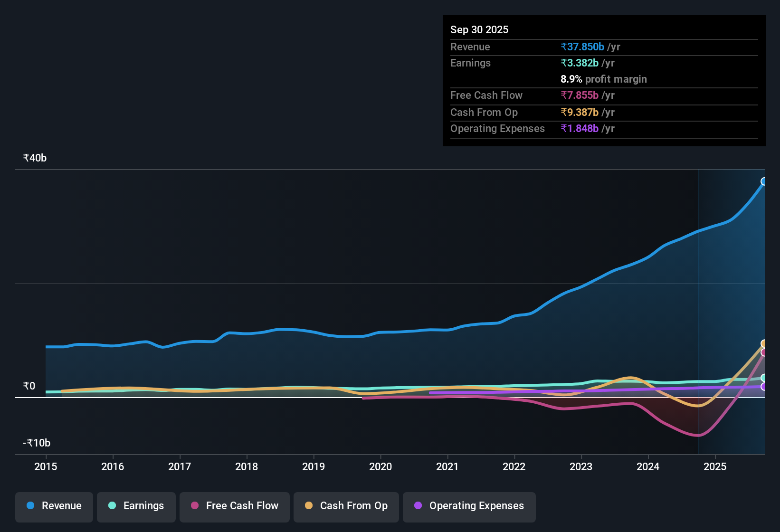Toggle the Revenue series visibility

[x=54, y=506]
